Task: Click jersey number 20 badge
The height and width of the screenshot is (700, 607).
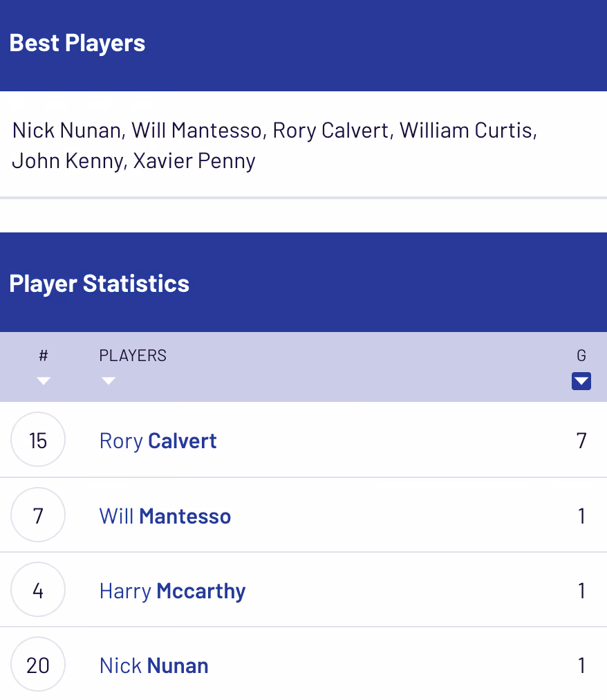Action: coord(38,665)
